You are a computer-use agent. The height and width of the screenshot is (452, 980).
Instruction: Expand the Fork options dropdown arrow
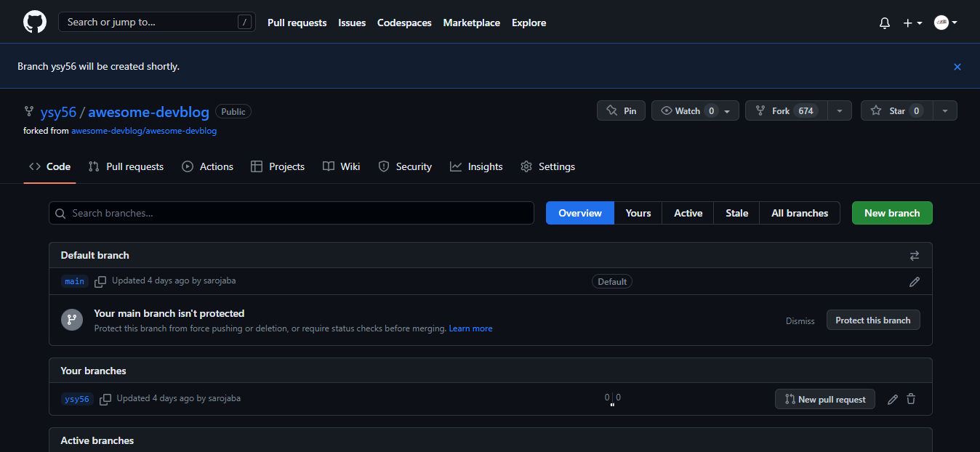pyautogui.click(x=840, y=110)
